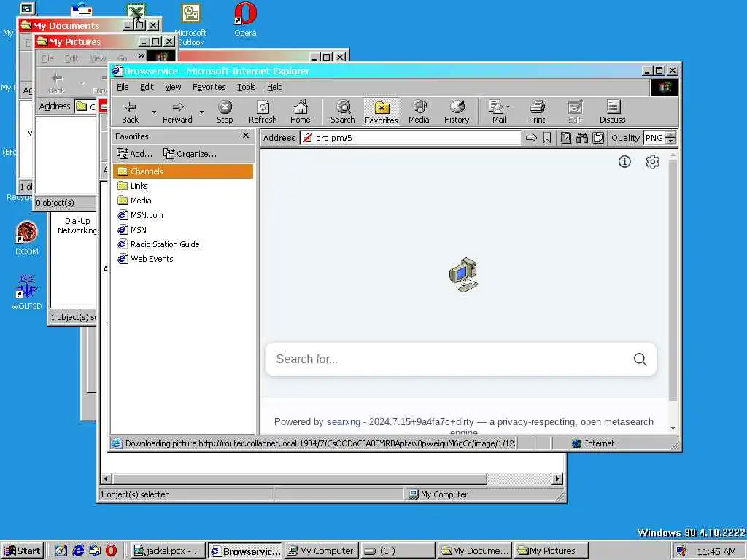747x560 pixels.
Task: Click the Start button on the taskbar
Action: [23, 551]
